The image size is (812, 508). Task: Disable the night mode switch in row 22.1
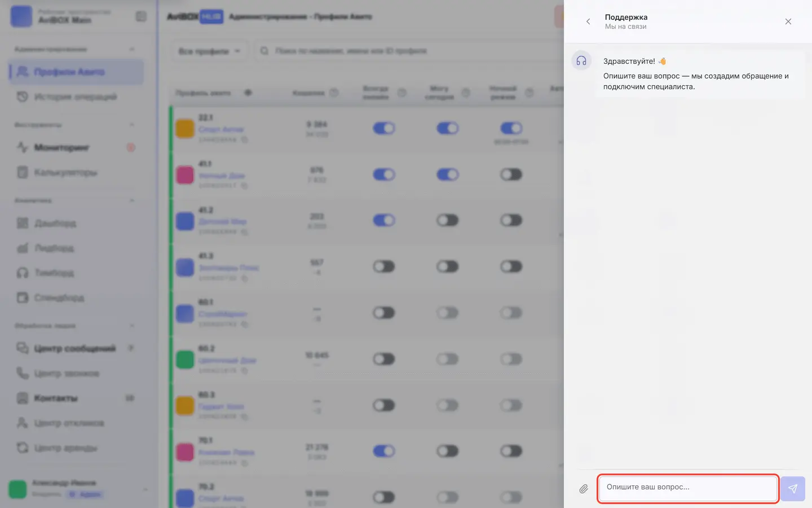511,128
